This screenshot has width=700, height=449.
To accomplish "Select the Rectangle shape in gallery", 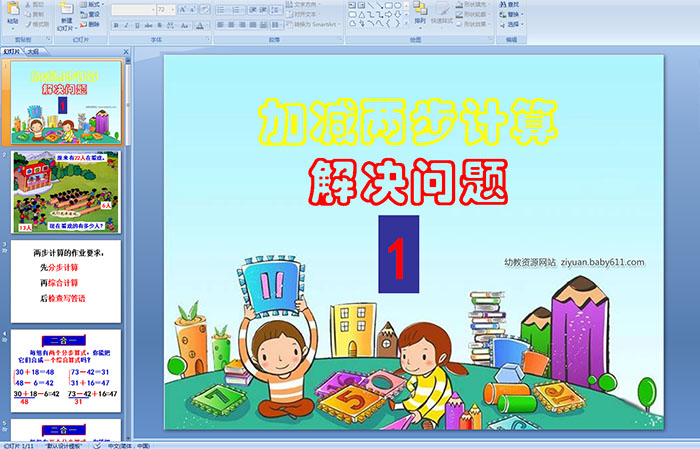I will 388,5.
